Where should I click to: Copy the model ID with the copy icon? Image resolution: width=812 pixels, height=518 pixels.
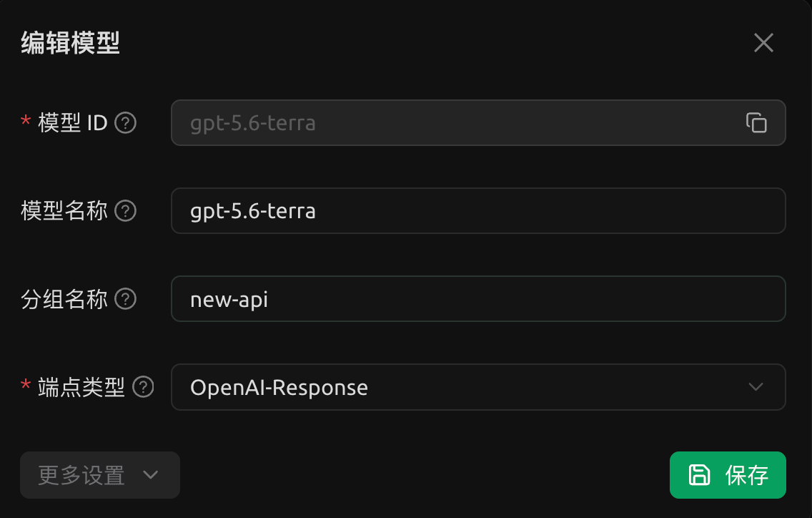pos(756,123)
